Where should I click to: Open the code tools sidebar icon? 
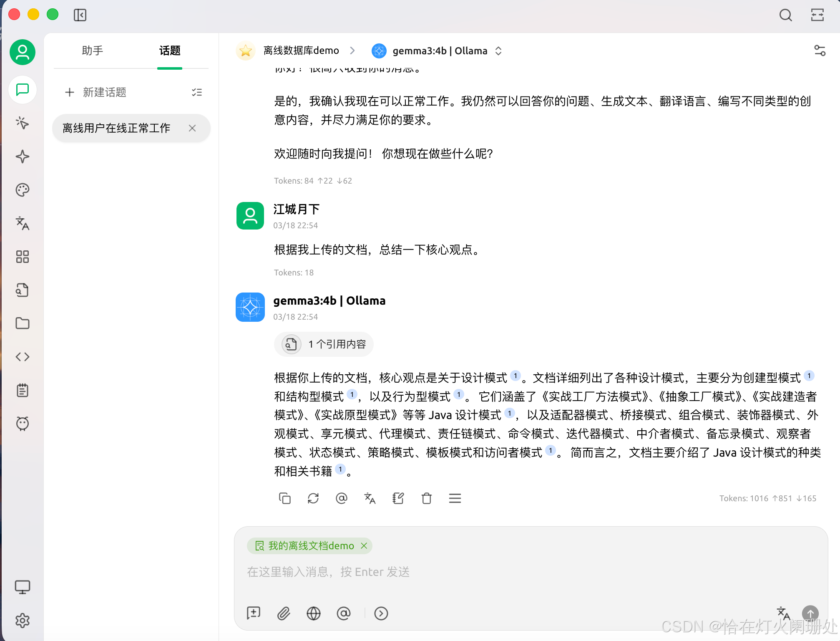[23, 357]
